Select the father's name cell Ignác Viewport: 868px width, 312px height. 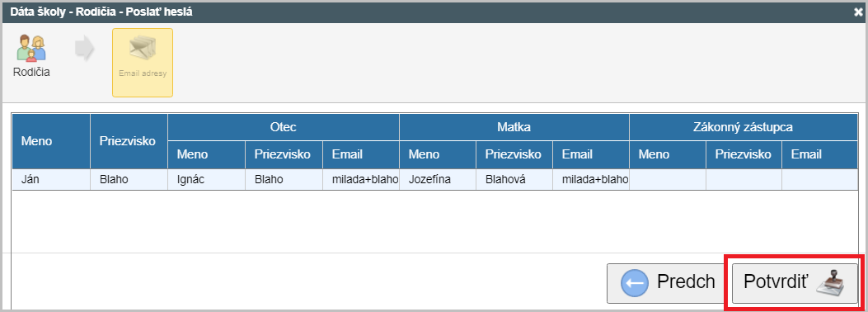click(x=206, y=180)
